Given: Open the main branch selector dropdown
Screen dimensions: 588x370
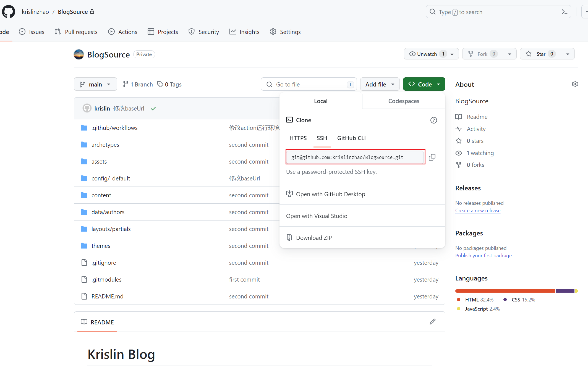Looking at the screenshot, I should click(x=95, y=84).
